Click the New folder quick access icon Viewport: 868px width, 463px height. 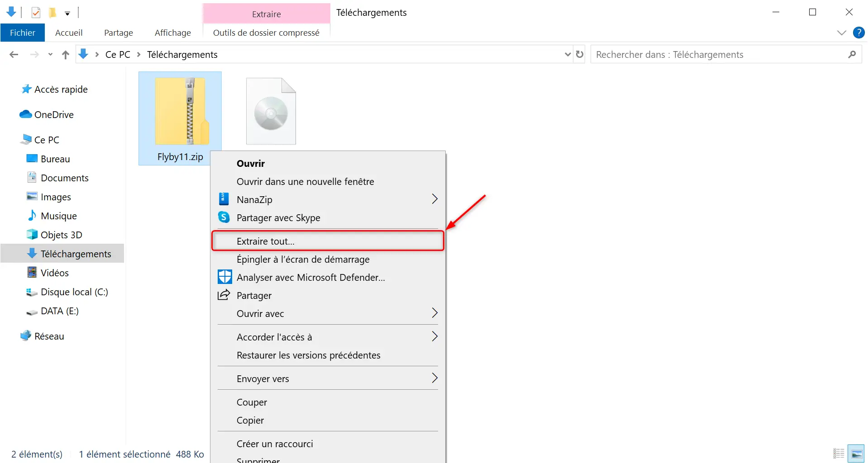53,13
